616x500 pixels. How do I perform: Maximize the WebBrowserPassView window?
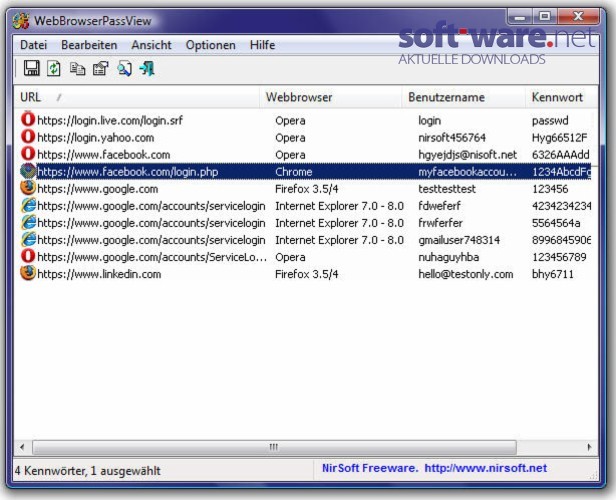(x=544, y=17)
